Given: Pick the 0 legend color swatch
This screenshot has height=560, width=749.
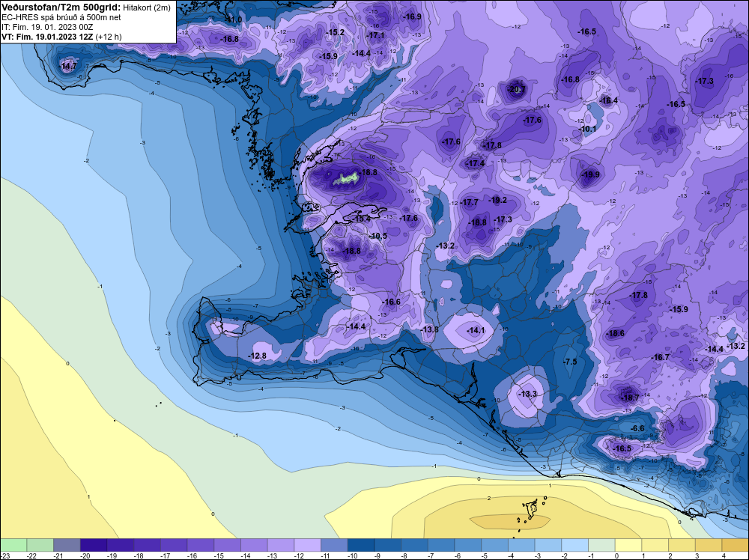Looking at the screenshot, I should tap(628, 545).
